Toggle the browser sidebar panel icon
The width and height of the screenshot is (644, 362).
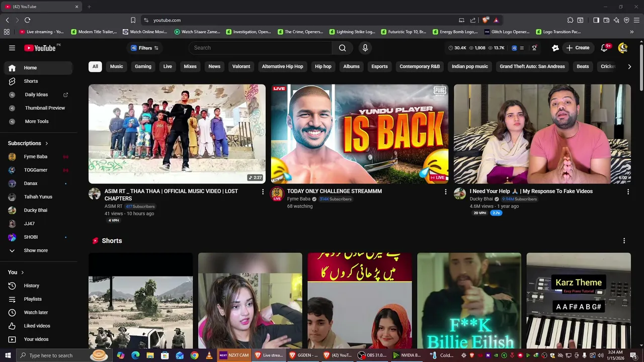[x=596, y=20]
